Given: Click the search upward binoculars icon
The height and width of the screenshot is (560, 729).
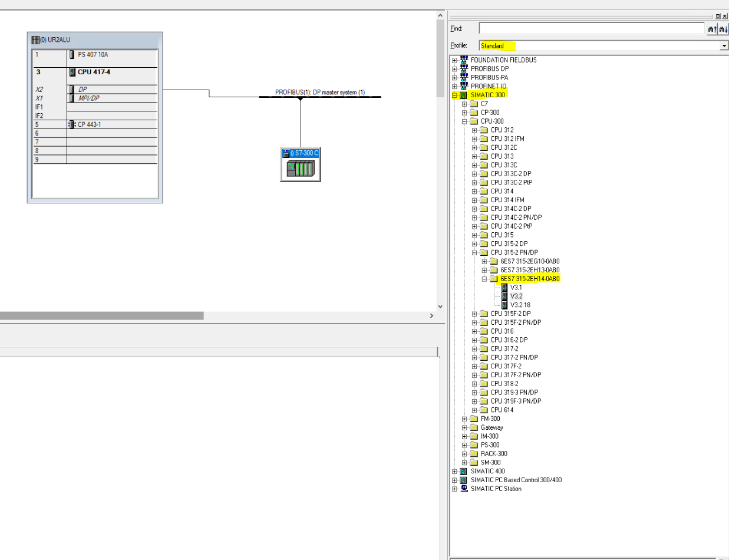Looking at the screenshot, I should coord(712,29).
